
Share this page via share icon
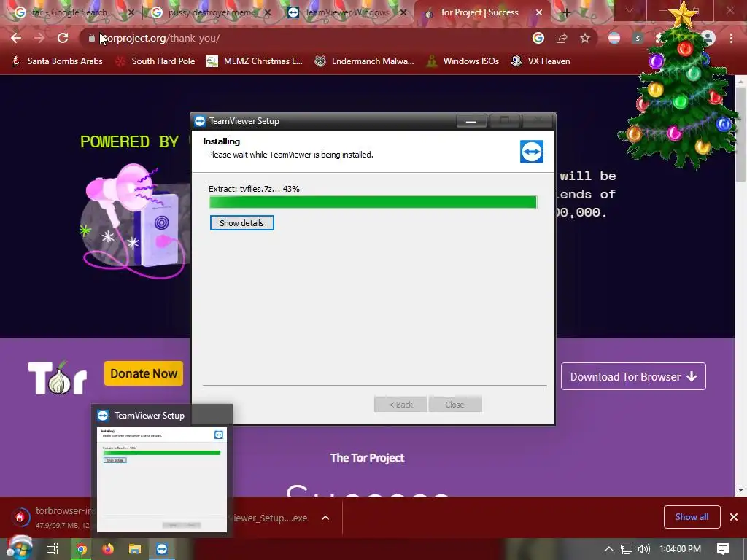coord(562,38)
